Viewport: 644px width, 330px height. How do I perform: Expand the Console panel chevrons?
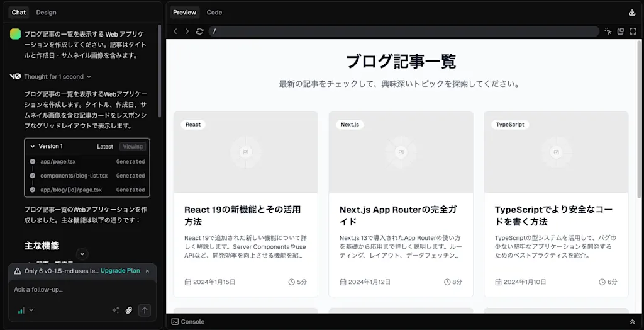(x=633, y=322)
